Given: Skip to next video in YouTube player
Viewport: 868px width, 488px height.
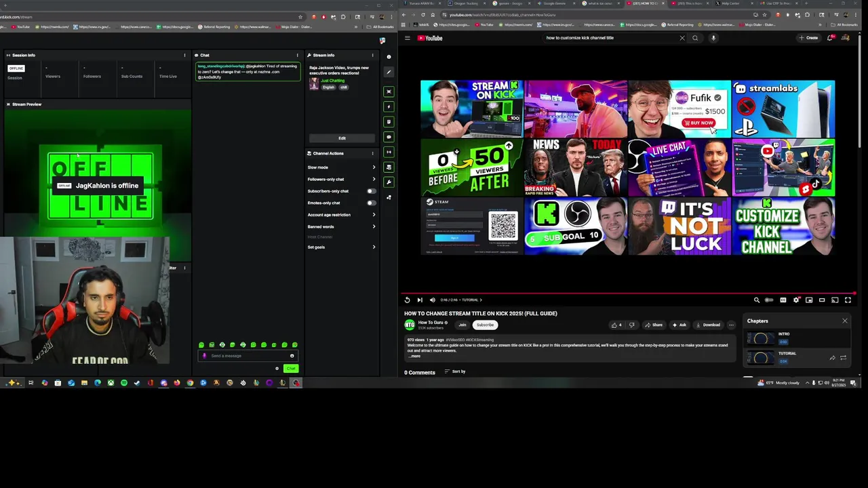Looking at the screenshot, I should 420,300.
